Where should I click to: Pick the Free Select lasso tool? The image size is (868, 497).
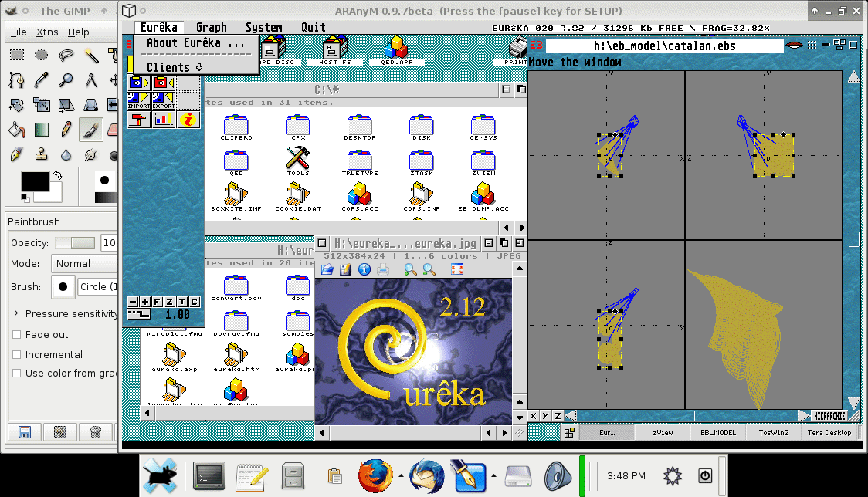[66, 55]
